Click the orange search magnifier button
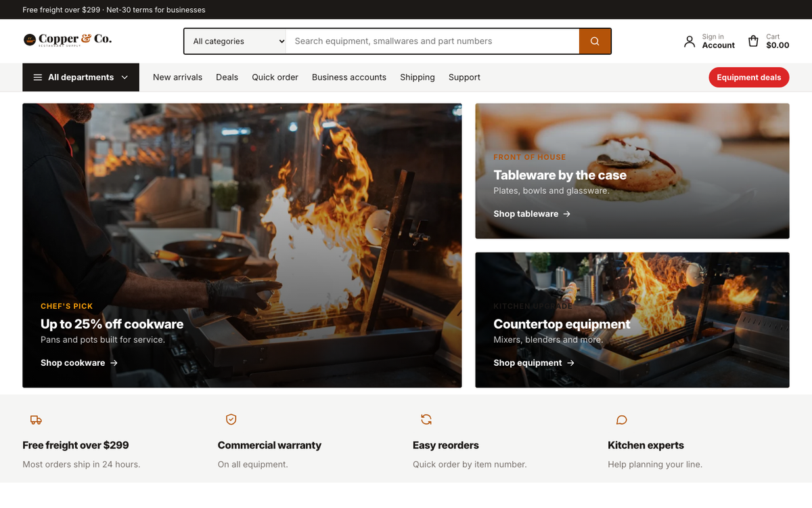This screenshot has height=508, width=812. [595, 41]
